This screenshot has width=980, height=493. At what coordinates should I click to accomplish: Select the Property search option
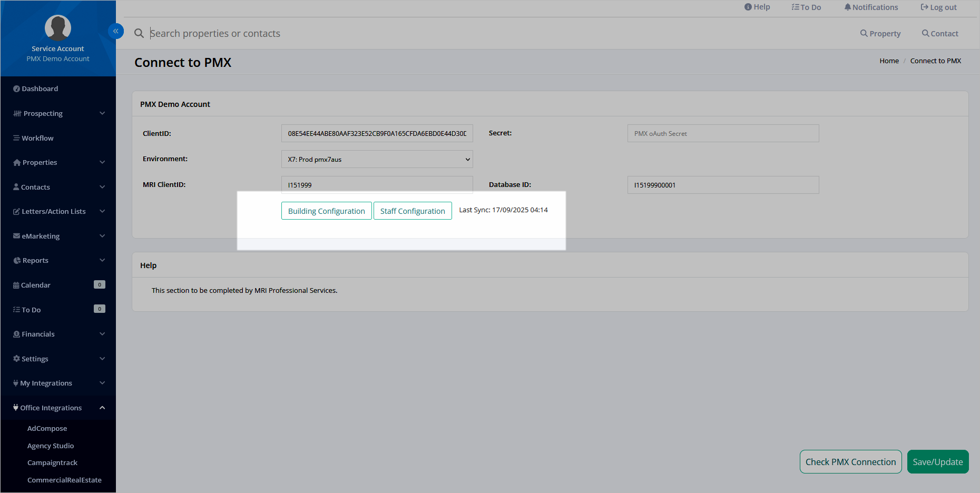tap(880, 33)
